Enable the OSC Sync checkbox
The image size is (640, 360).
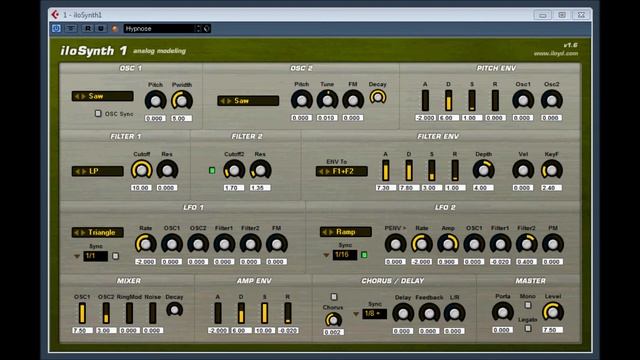(x=98, y=113)
